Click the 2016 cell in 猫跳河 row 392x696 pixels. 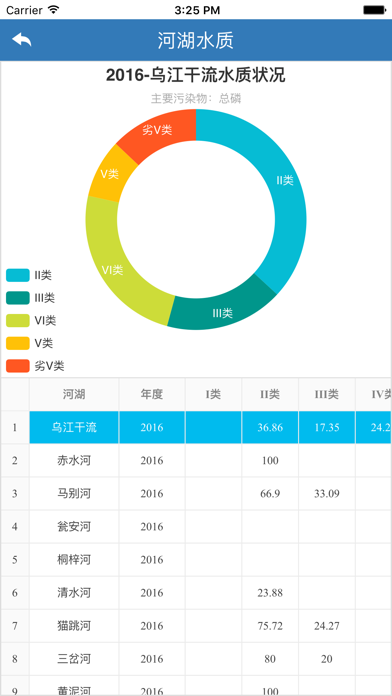152,626
